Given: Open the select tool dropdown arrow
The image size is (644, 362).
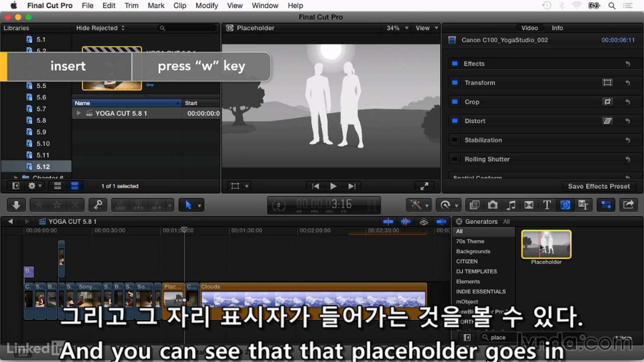Looking at the screenshot, I should (x=200, y=206).
